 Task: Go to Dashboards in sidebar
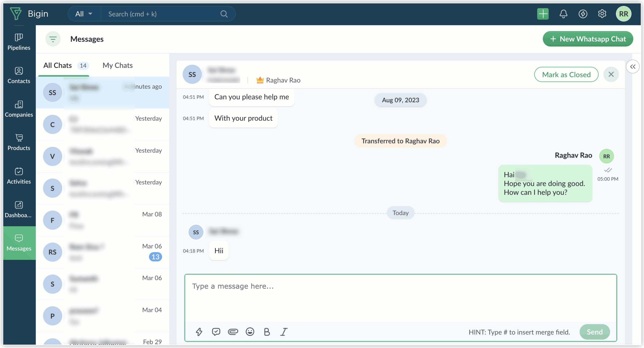click(19, 209)
